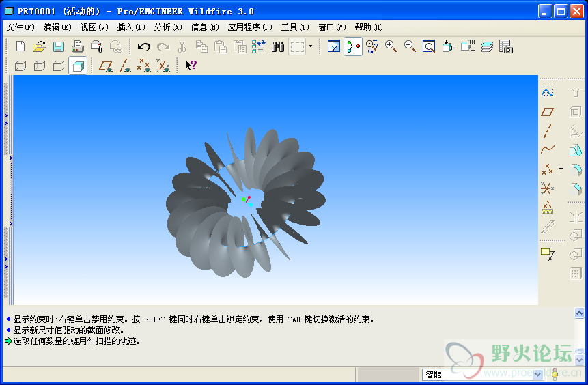Activate context-sensitive help pointer

click(191, 66)
